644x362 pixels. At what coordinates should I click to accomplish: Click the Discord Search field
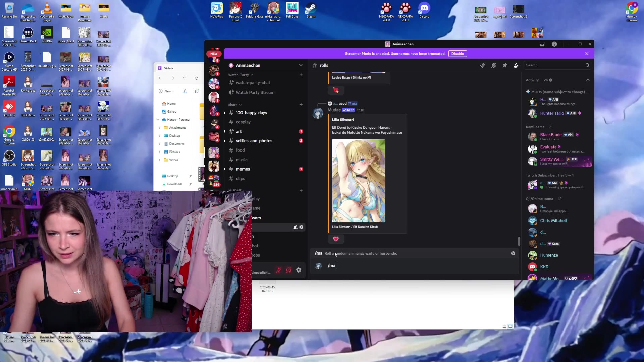553,65
